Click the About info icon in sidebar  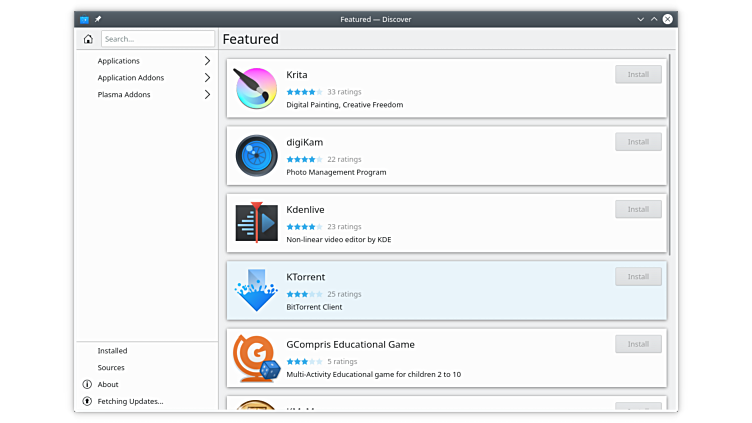click(87, 384)
